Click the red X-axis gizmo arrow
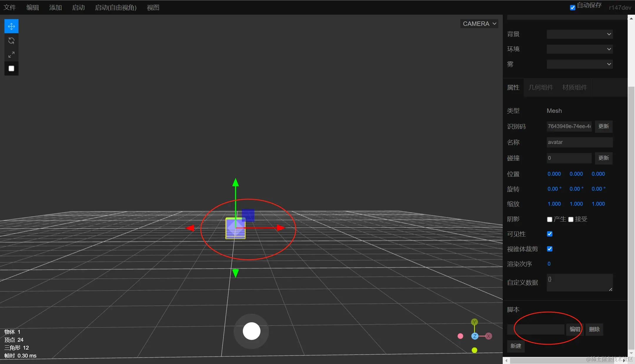Screen dimensions: 635x364 click(x=280, y=228)
